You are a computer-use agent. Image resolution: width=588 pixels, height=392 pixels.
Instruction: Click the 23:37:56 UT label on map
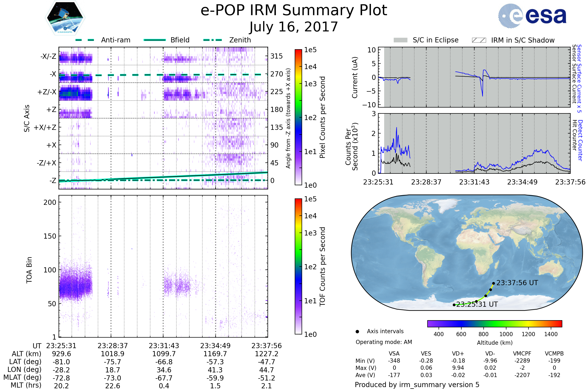[517, 283]
